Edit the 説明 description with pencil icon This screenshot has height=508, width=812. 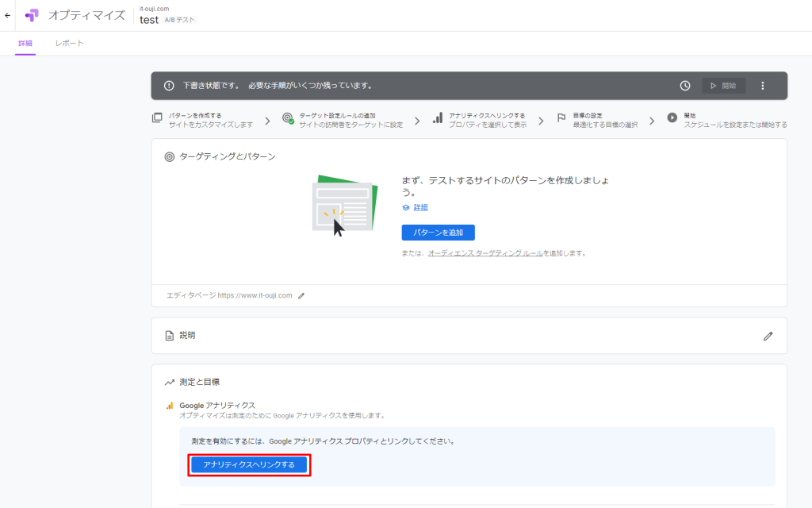pyautogui.click(x=768, y=336)
